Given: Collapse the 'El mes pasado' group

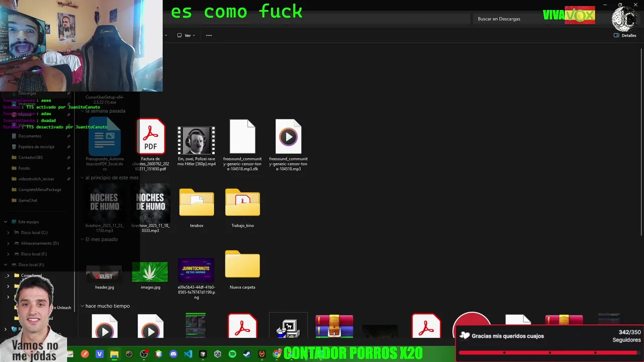Looking at the screenshot, I should tap(83, 239).
